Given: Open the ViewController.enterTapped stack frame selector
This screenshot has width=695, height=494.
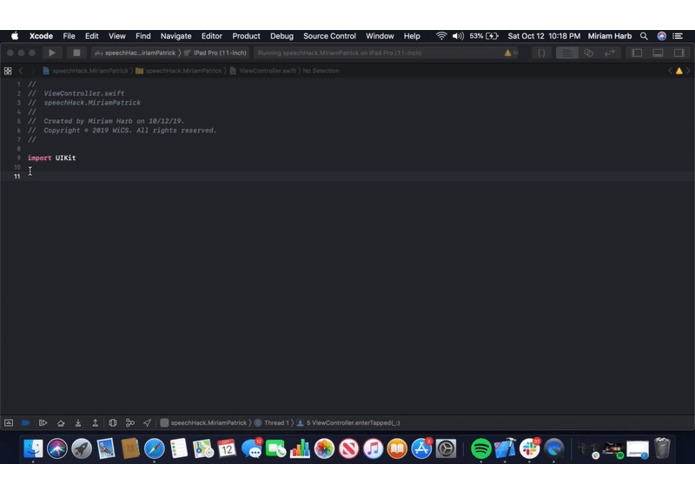Looking at the screenshot, I should pyautogui.click(x=348, y=423).
